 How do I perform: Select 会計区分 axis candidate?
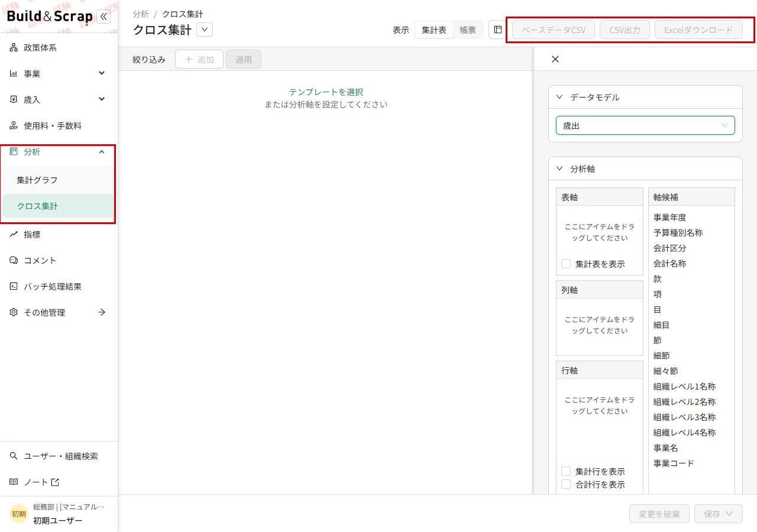(670, 248)
